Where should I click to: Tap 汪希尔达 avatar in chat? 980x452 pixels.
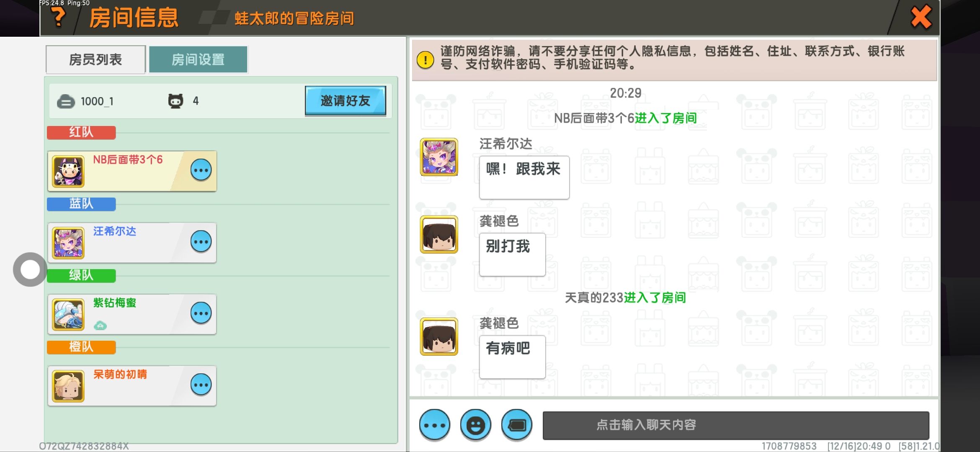(x=439, y=157)
